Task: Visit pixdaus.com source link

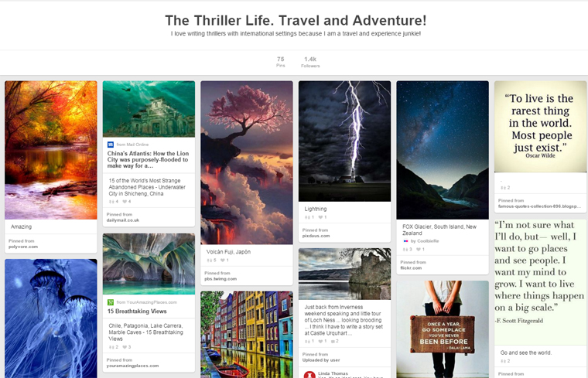Action: (316, 236)
